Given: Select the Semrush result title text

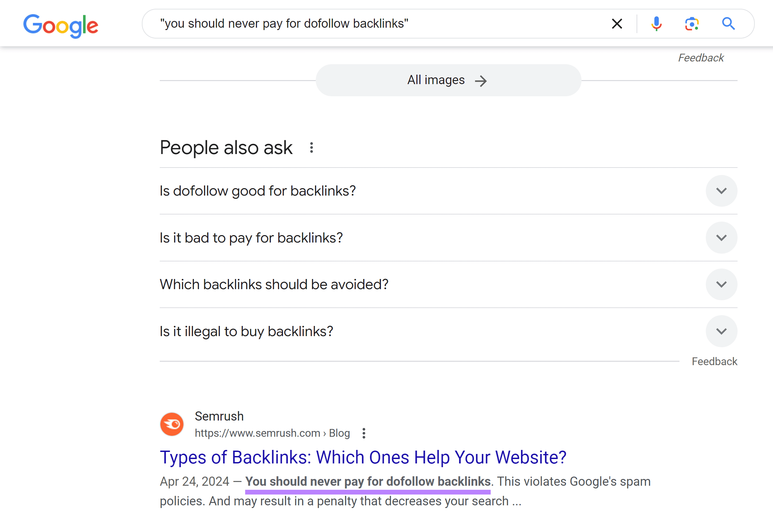Looking at the screenshot, I should (363, 457).
